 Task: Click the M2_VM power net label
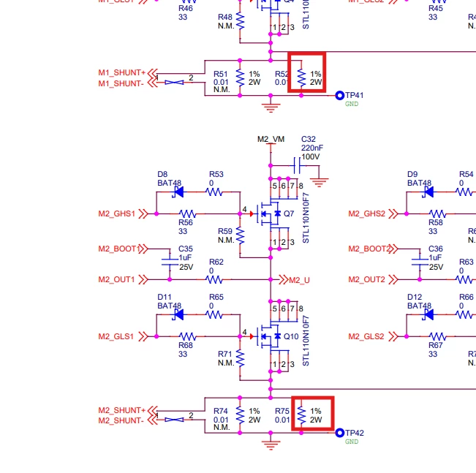click(x=271, y=139)
